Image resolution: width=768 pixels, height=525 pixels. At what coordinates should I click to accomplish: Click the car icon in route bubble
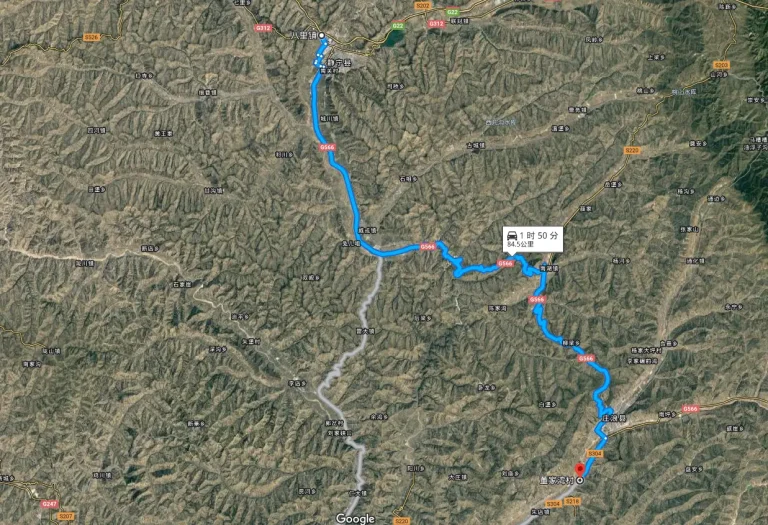coord(512,236)
